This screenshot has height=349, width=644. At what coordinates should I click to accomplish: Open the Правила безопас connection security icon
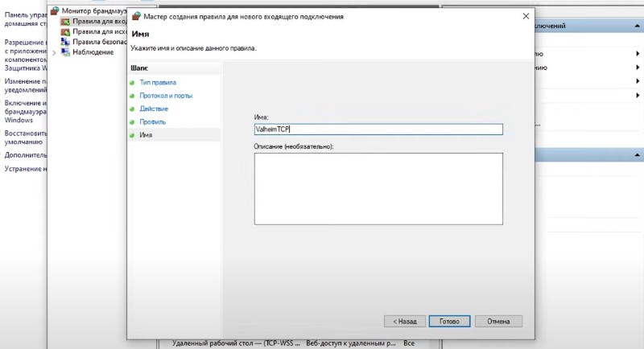65,43
